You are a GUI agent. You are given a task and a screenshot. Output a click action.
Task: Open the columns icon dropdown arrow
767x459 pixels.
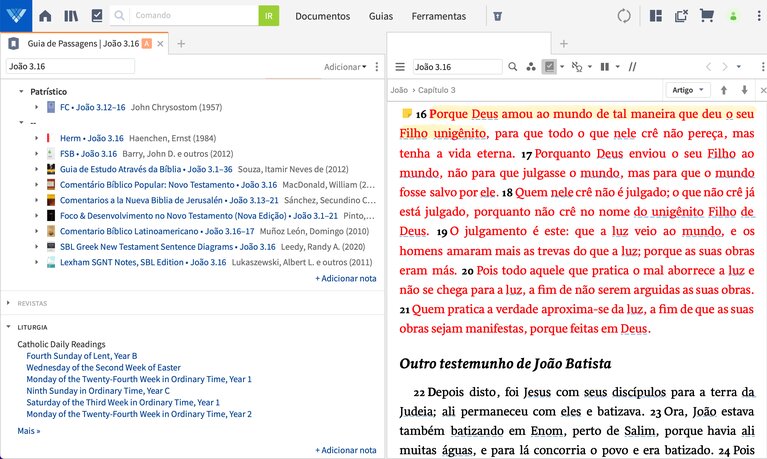point(617,67)
